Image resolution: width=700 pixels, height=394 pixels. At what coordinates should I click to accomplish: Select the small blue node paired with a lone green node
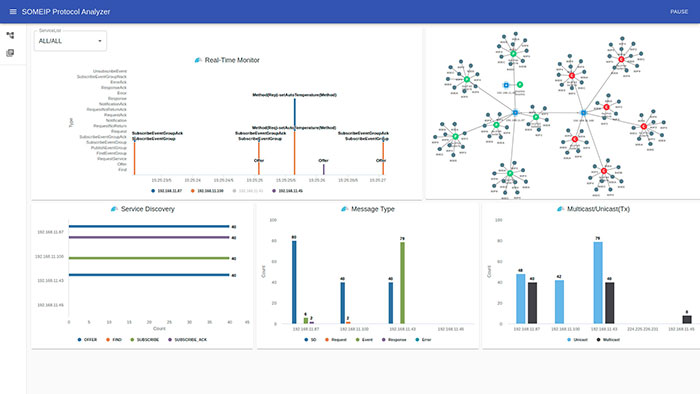(x=506, y=85)
